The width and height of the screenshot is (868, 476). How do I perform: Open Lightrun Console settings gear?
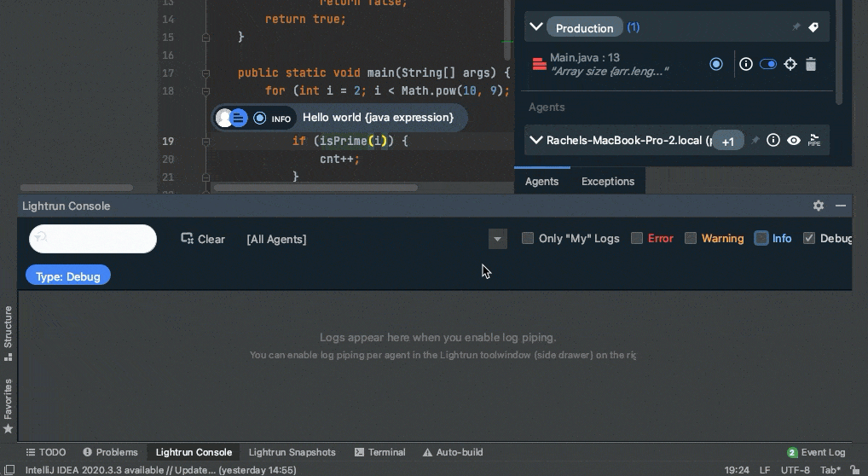(819, 206)
